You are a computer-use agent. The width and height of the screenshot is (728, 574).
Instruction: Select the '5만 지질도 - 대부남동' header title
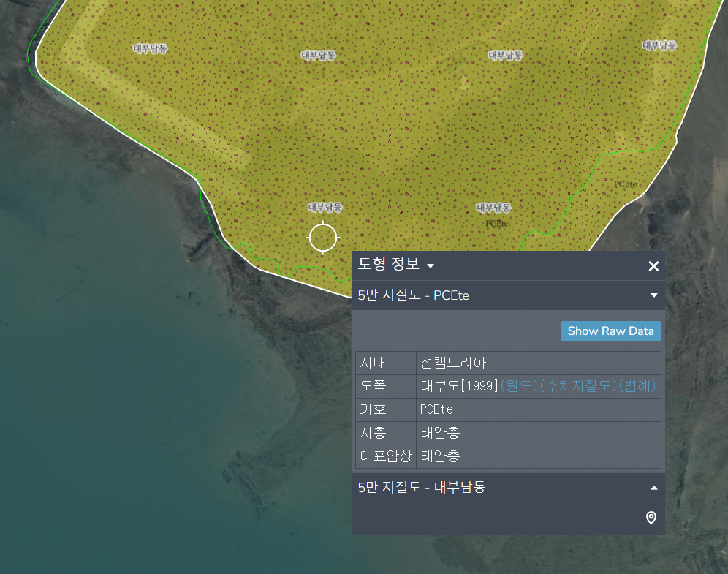[x=422, y=487]
